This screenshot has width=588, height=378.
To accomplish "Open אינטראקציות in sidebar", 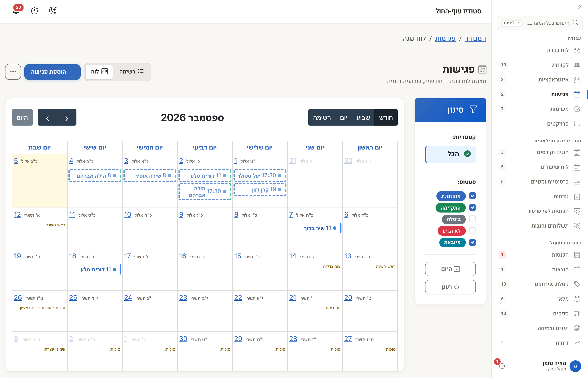I will click(x=540, y=80).
